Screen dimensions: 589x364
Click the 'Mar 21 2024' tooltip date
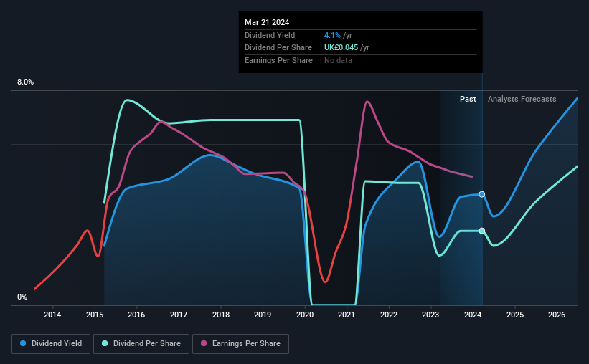click(x=267, y=22)
